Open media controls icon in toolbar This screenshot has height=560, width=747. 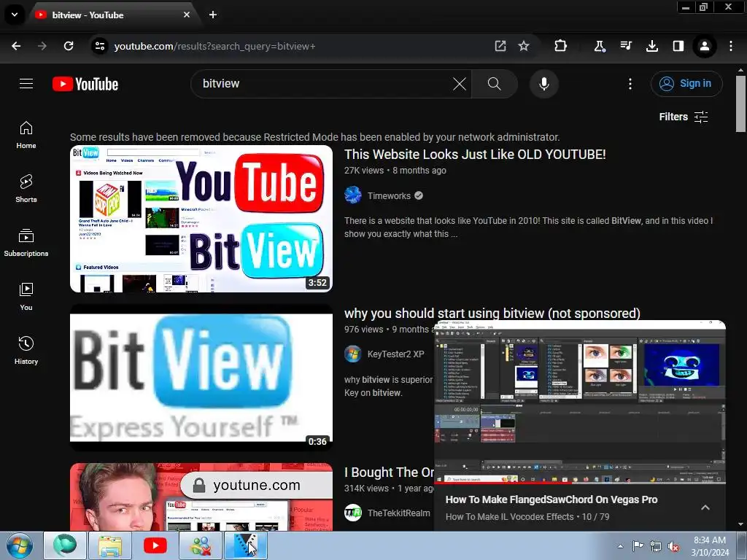[x=625, y=46]
